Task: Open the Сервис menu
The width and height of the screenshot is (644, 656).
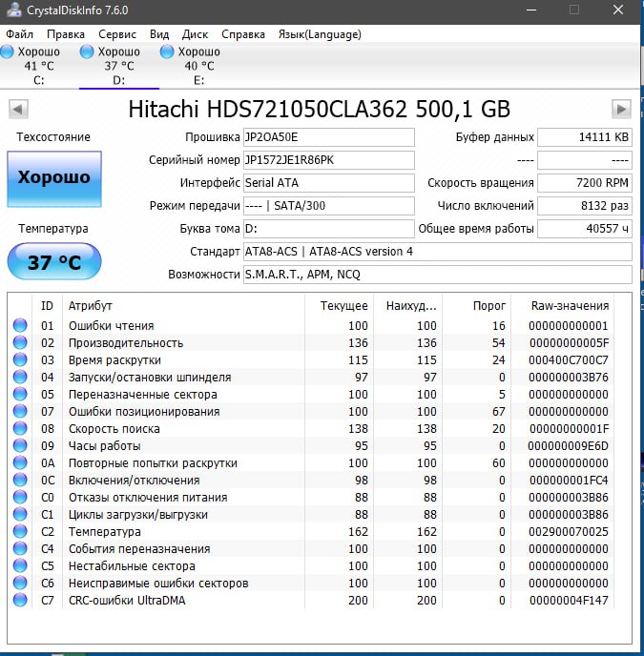Action: [116, 34]
